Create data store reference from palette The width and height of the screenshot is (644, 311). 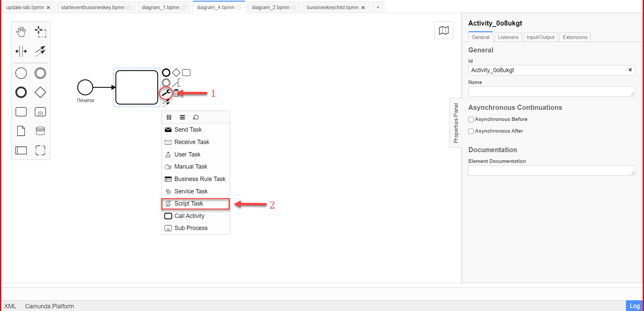40,131
